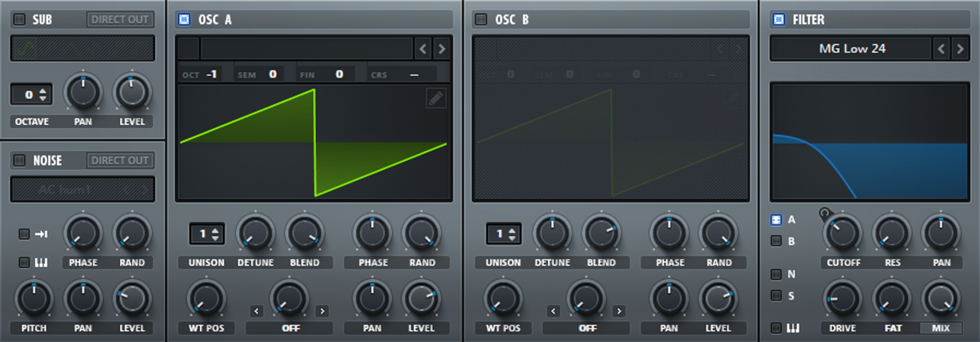Open waveform edit pencil in OSC A
Screen dimensions: 980x342
(x=435, y=99)
